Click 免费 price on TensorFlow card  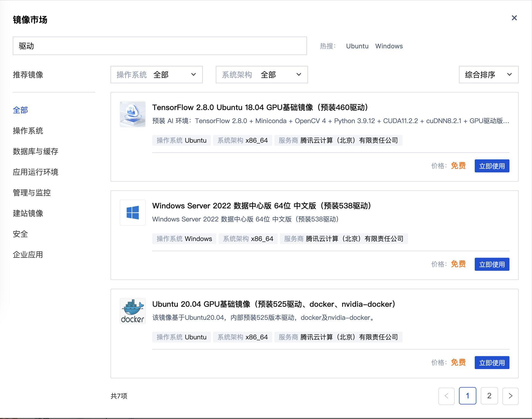click(458, 166)
